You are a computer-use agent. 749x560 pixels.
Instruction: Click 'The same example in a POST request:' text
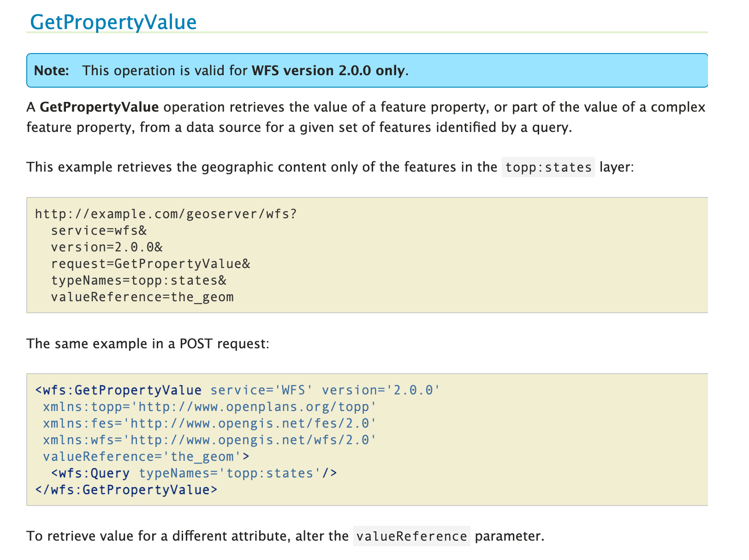coord(148,344)
